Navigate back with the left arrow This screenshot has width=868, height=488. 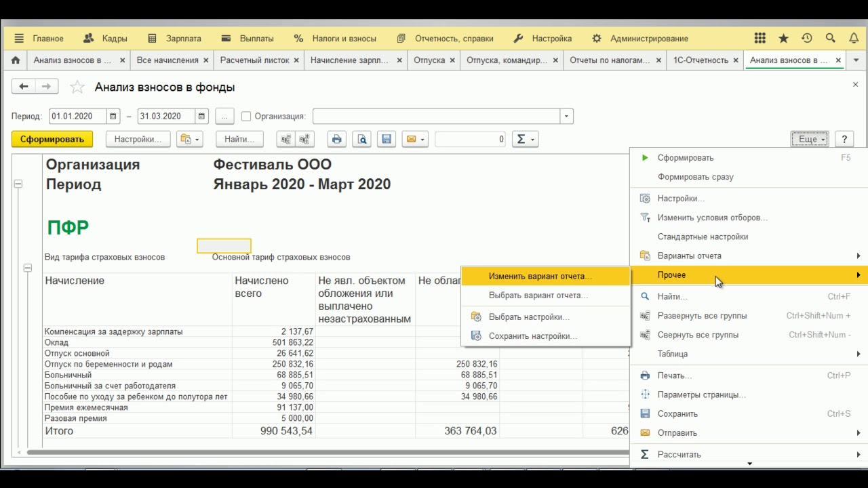[x=24, y=87]
